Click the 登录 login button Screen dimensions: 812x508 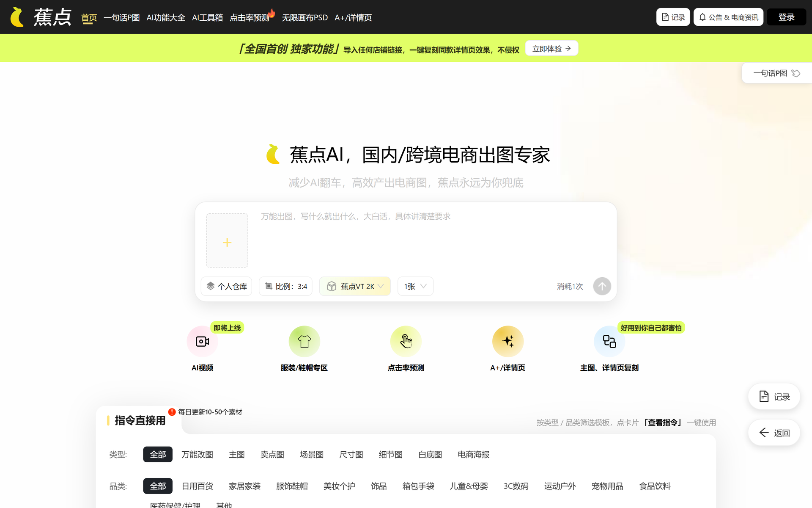coord(786,17)
